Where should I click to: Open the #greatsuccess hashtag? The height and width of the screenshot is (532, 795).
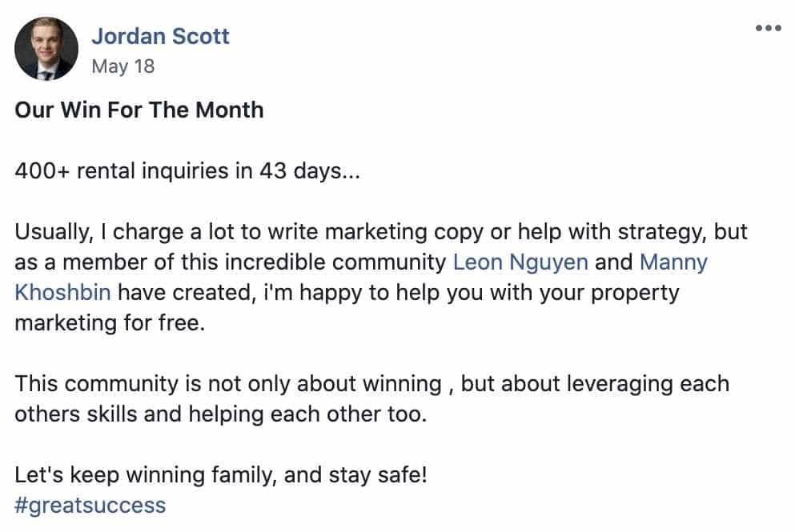click(x=90, y=506)
